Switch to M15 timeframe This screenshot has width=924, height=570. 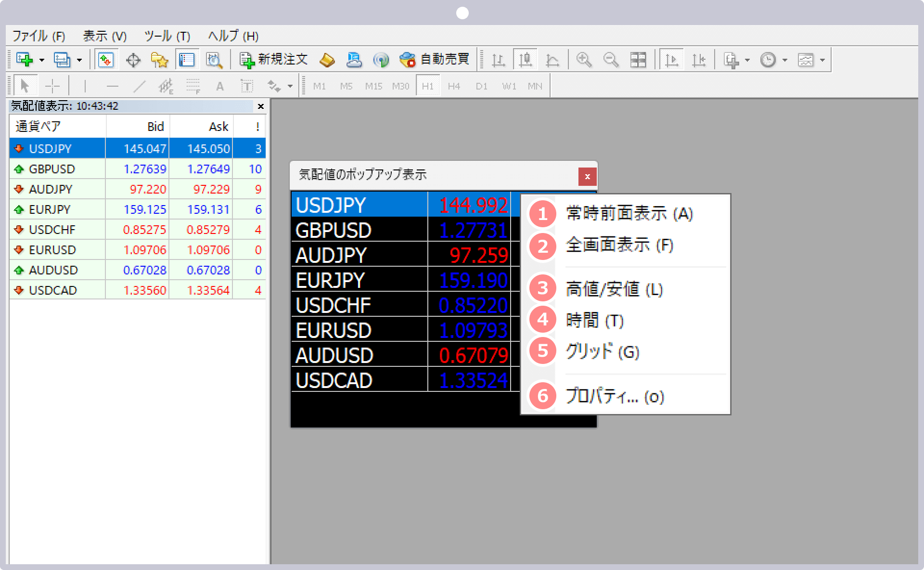click(x=373, y=86)
